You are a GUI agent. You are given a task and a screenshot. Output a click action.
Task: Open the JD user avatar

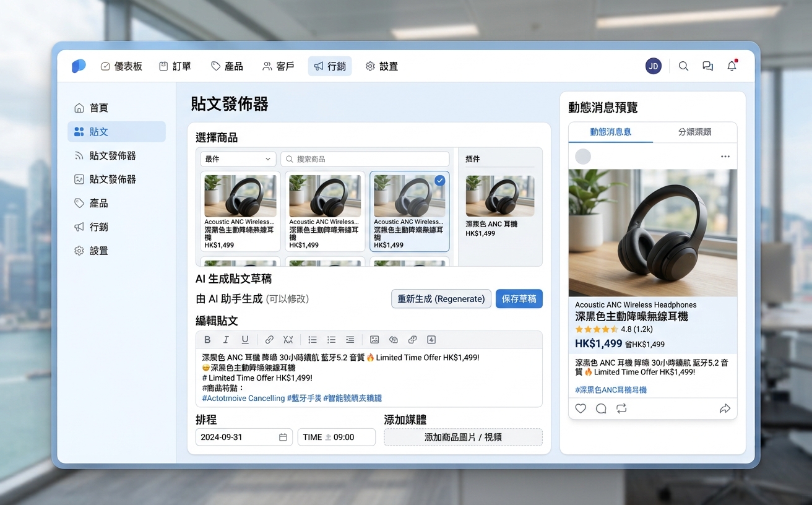click(x=654, y=66)
